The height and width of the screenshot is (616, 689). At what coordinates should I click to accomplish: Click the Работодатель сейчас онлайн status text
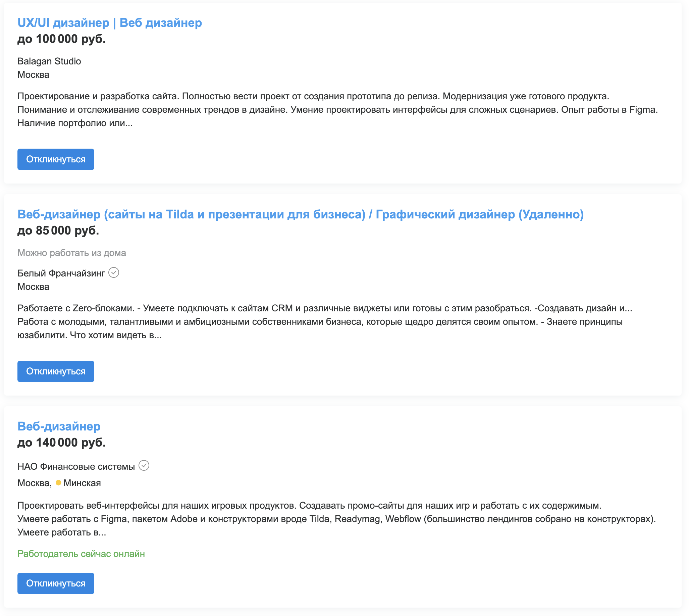[81, 554]
